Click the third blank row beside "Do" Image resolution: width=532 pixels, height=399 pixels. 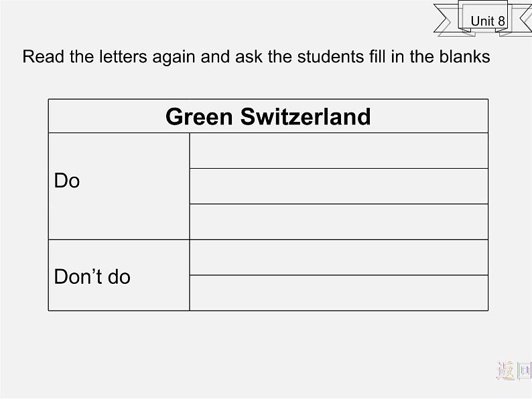[x=338, y=222]
